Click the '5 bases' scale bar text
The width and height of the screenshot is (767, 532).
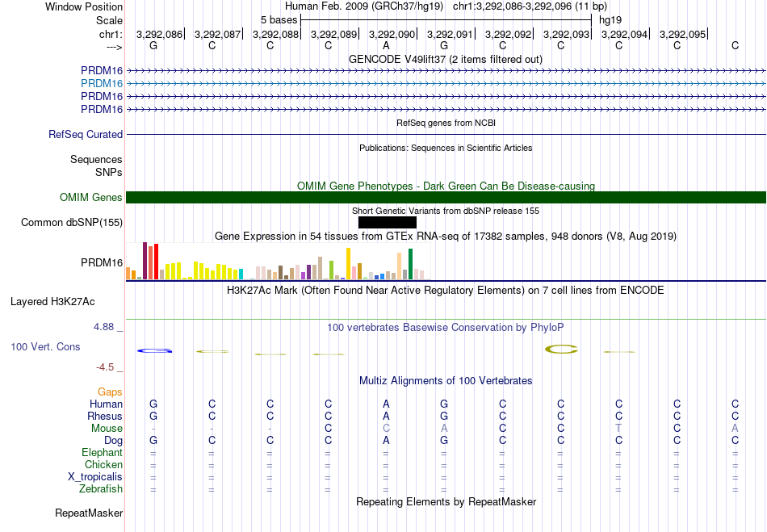point(279,20)
